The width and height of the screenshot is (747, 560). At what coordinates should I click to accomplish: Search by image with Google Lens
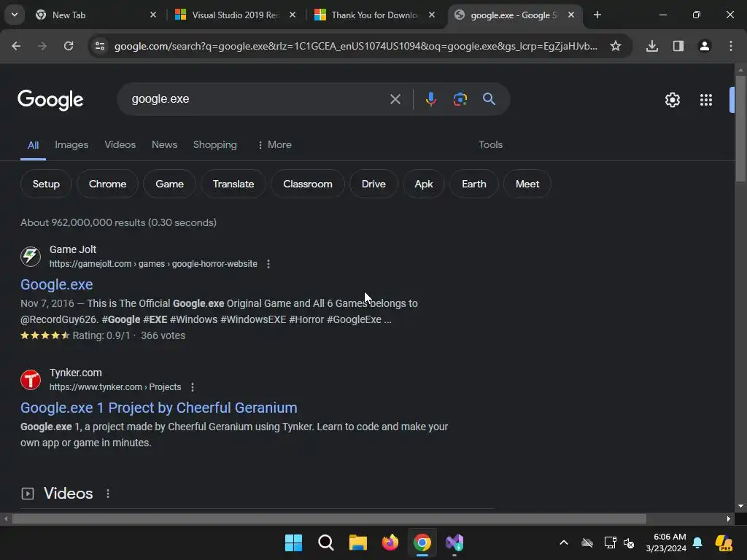[460, 99]
